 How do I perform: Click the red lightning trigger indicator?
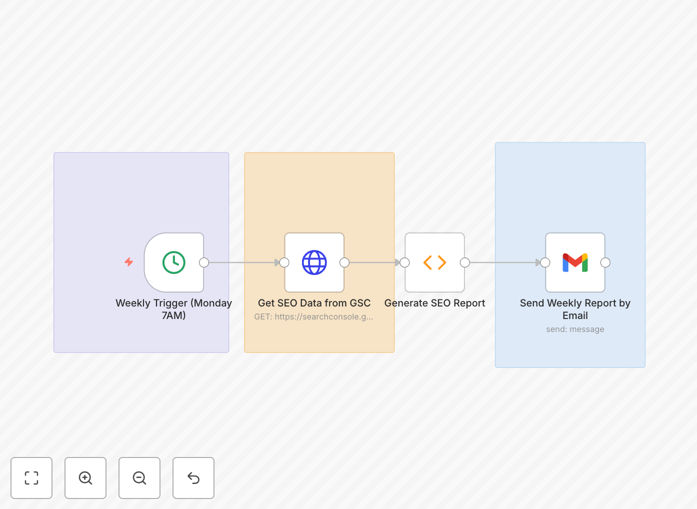tap(129, 262)
